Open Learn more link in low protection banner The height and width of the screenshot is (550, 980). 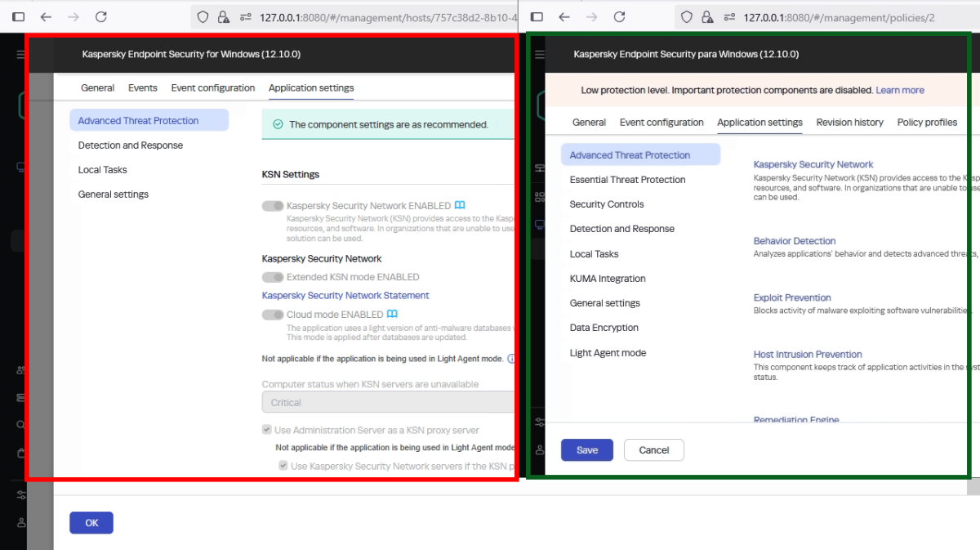click(x=900, y=90)
